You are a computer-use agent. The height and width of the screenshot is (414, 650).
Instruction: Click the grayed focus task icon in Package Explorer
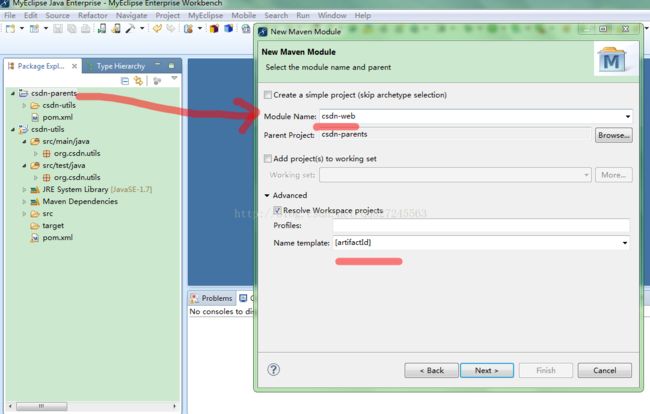click(x=157, y=81)
